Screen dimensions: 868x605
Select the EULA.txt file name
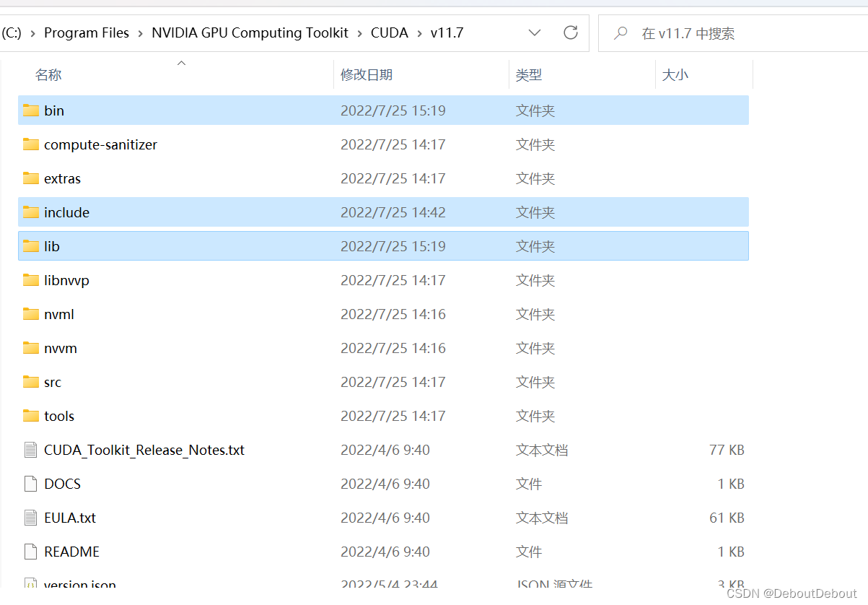70,518
